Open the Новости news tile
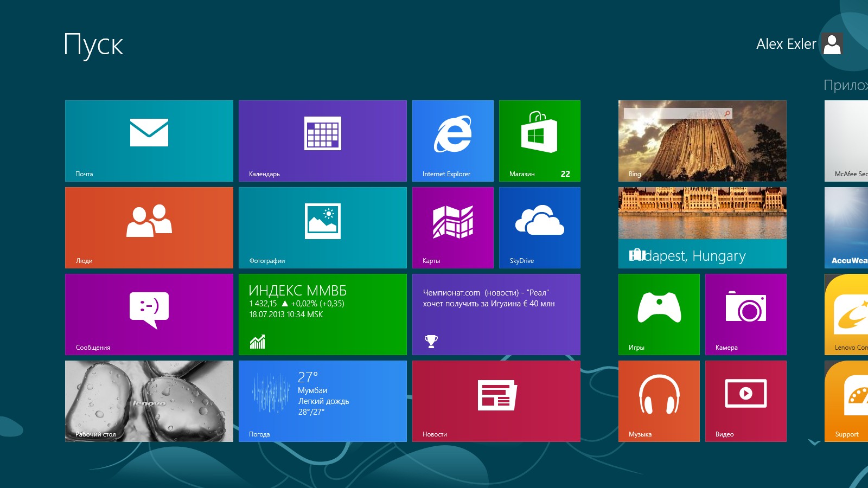 pos(496,401)
